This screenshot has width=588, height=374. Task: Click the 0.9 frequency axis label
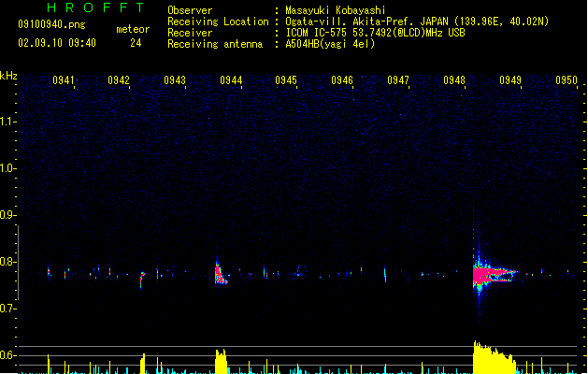click(x=7, y=215)
